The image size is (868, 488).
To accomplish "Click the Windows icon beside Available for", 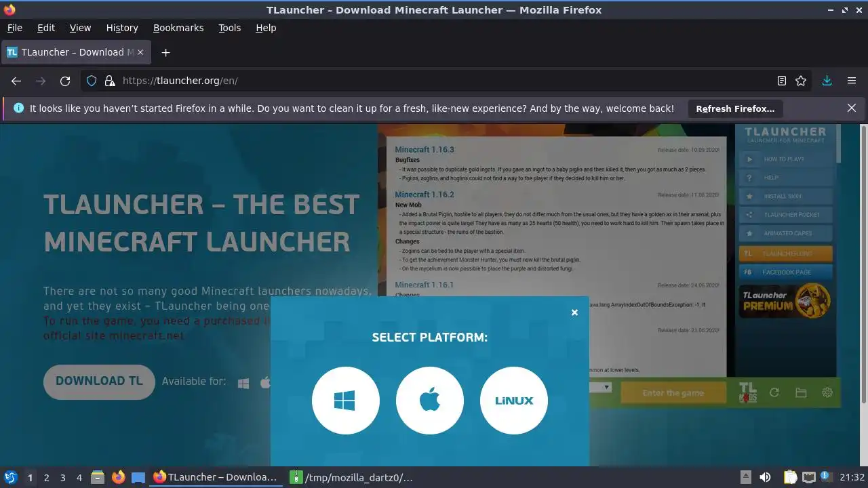I will [243, 384].
